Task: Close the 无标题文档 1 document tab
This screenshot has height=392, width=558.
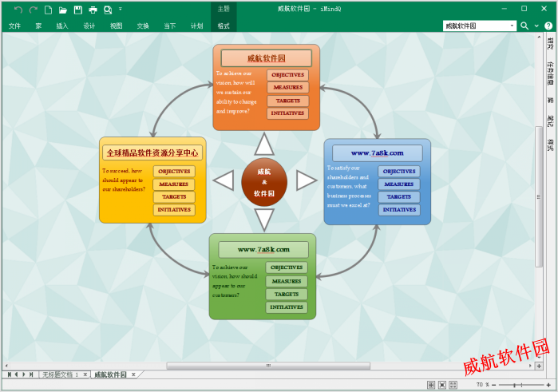Action: pyautogui.click(x=85, y=374)
